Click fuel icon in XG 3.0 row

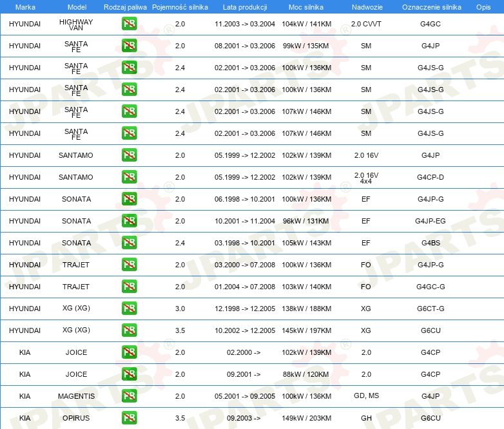[x=129, y=309]
